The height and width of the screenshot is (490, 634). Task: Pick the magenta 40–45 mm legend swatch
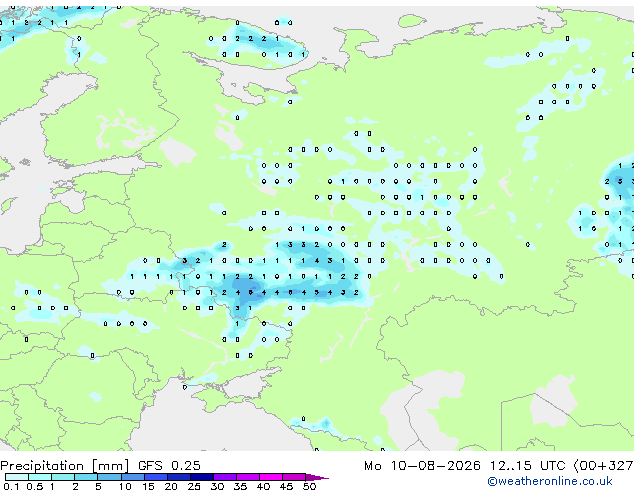click(271, 477)
